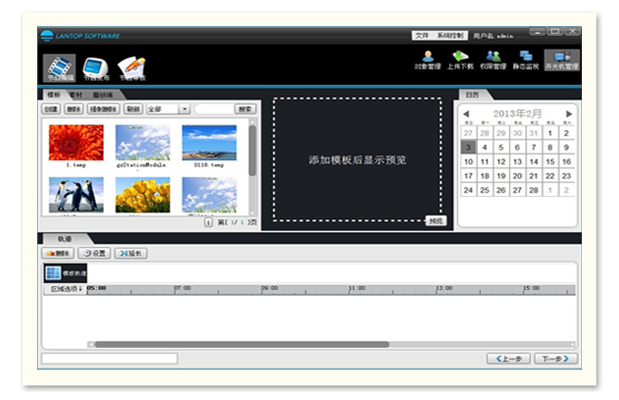Image resolution: width=619 pixels, height=400 pixels.
Task: Click the 上传下载 upload/download icon
Action: point(459,60)
